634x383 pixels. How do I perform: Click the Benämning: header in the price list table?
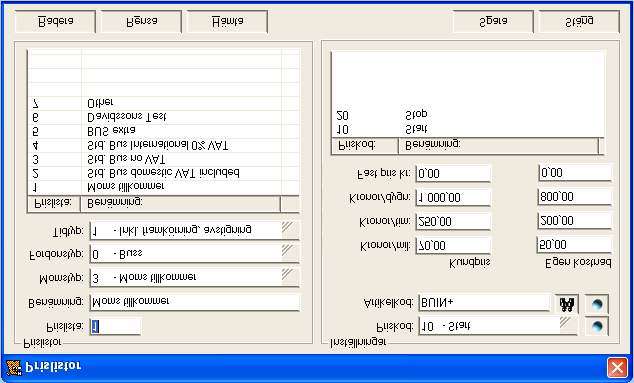tap(180, 203)
